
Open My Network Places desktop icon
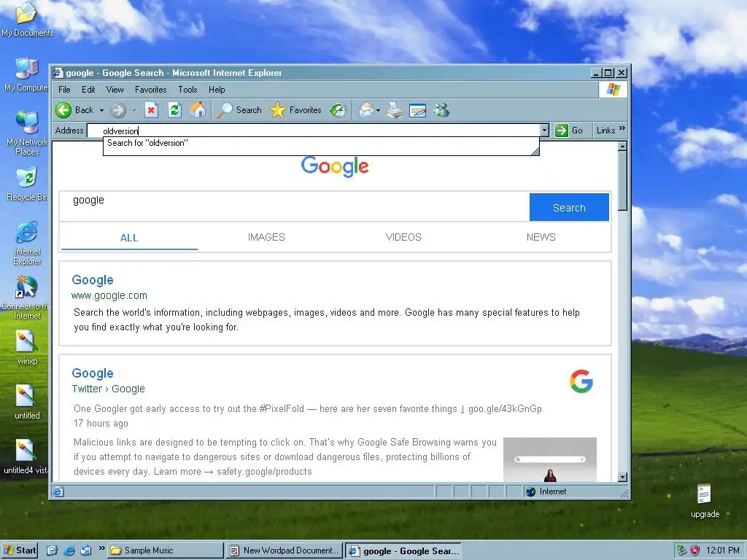pyautogui.click(x=27, y=133)
